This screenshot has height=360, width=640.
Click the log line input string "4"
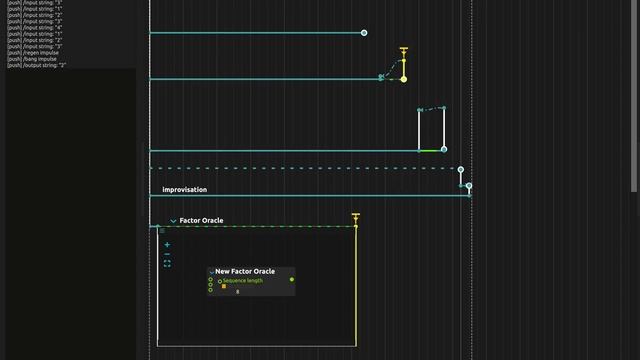click(34, 28)
